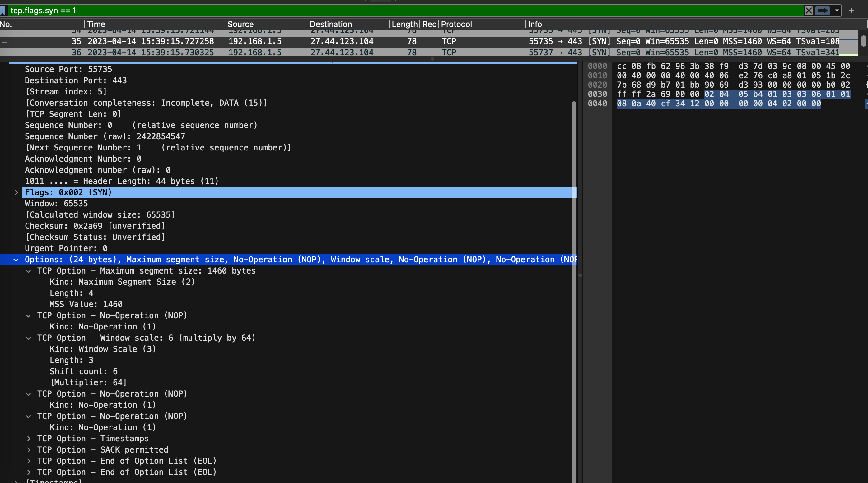The width and height of the screenshot is (868, 483).
Task: Select the Calculated window size row
Action: [x=100, y=215]
